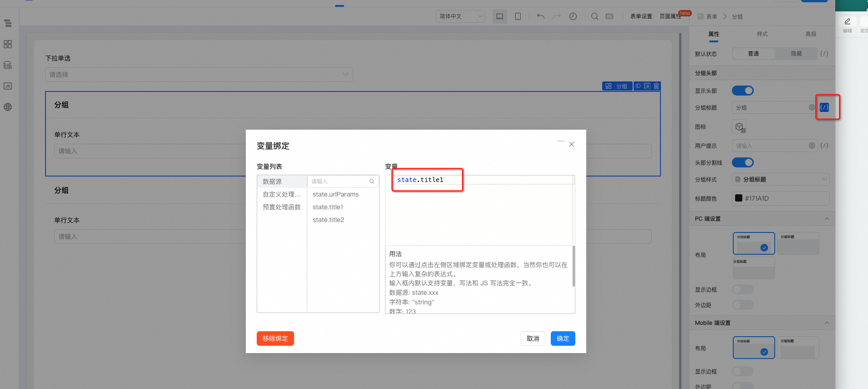868x389 pixels.
Task: Click variable binding icon for 默认状态
Action: (x=824, y=54)
